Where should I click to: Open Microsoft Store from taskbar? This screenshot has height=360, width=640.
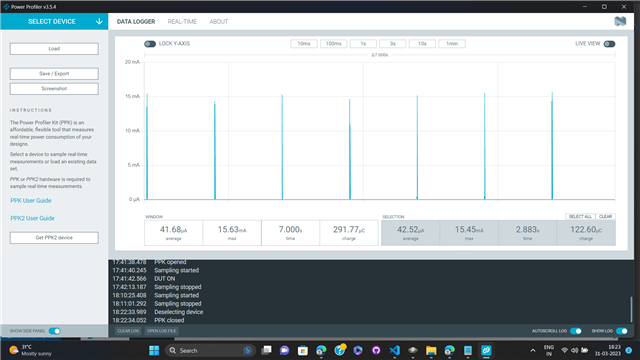[303, 351]
